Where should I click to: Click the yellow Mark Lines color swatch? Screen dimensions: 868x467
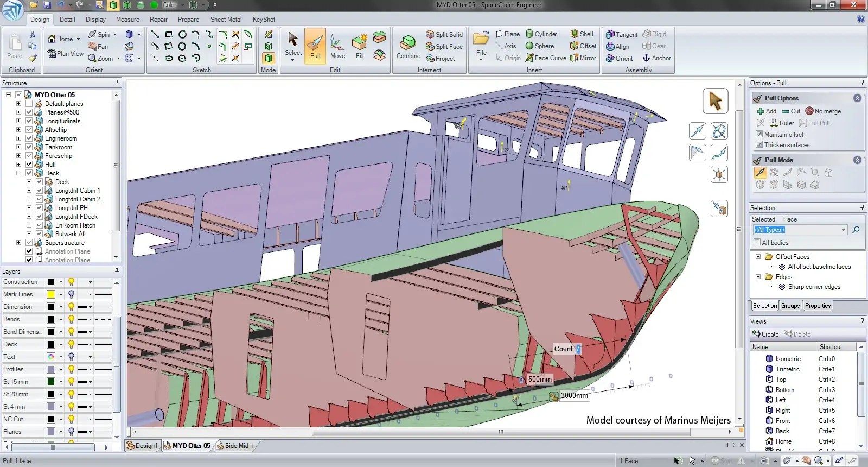(x=51, y=294)
